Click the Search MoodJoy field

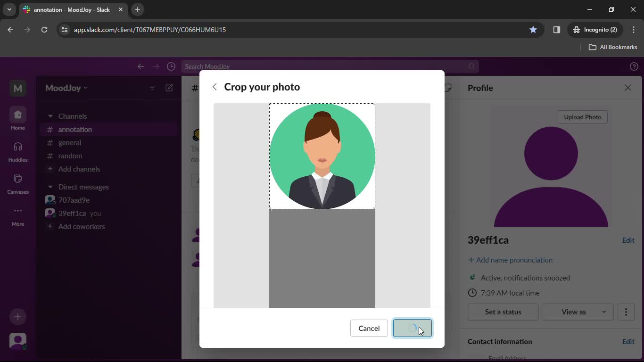(x=330, y=66)
